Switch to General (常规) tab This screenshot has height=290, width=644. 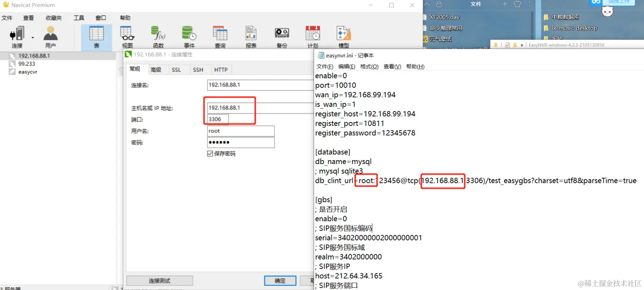point(135,69)
